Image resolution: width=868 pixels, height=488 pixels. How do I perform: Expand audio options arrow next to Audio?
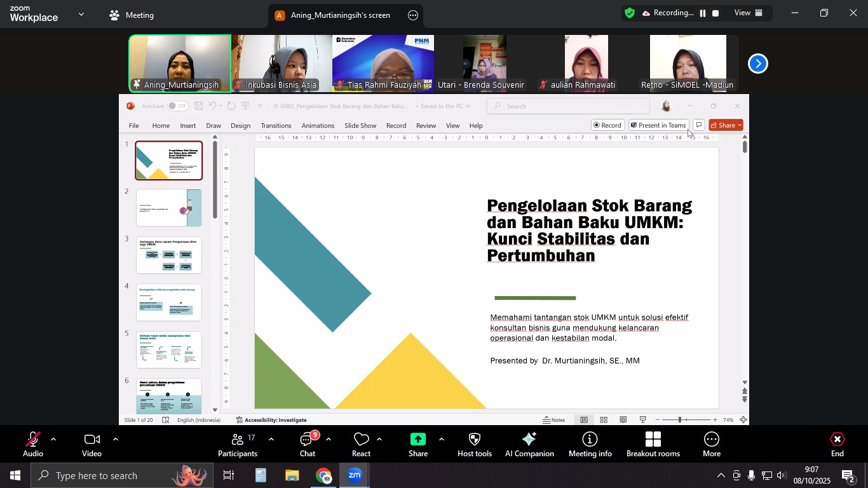53,439
